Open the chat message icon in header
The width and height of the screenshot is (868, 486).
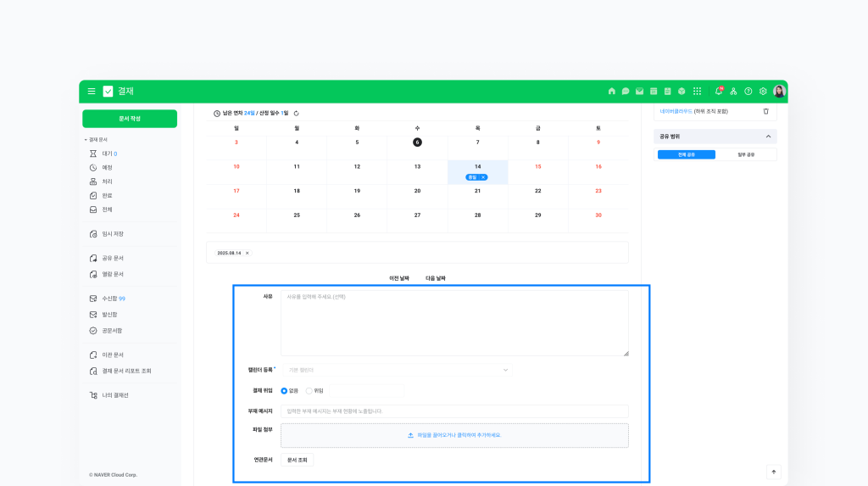click(x=626, y=91)
